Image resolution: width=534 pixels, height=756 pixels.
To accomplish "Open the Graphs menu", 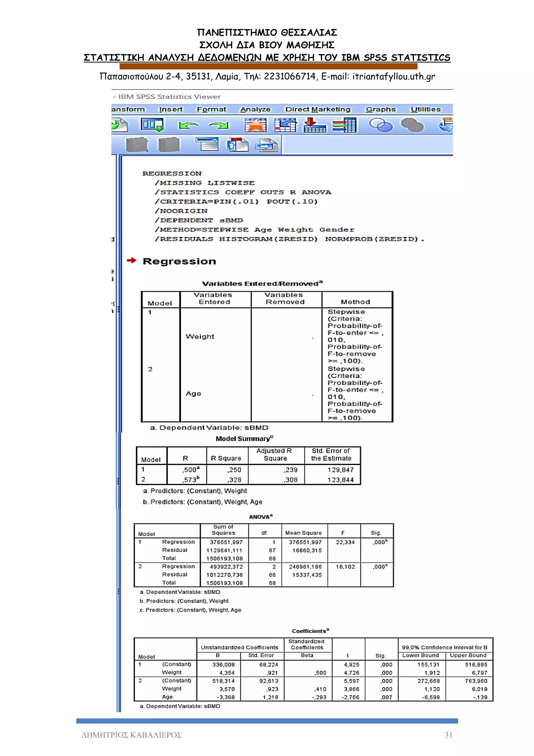I will coord(381,109).
